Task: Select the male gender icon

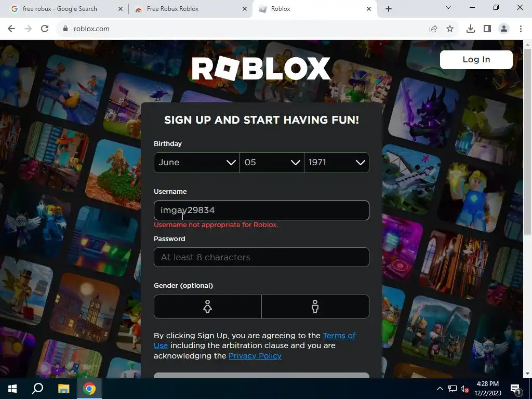Action: tap(315, 307)
